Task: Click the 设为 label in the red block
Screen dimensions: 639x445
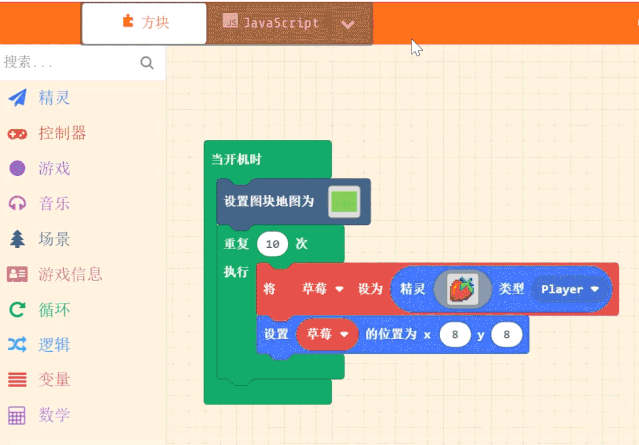Action: tap(370, 289)
